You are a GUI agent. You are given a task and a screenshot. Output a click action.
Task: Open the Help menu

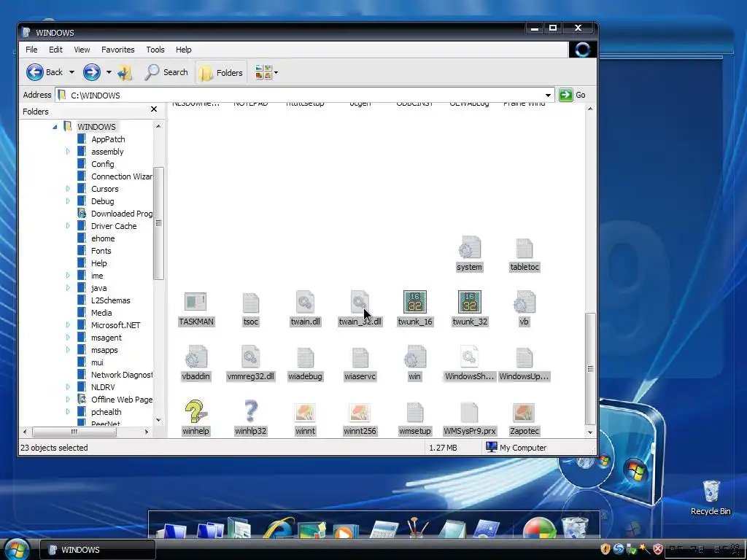click(183, 50)
